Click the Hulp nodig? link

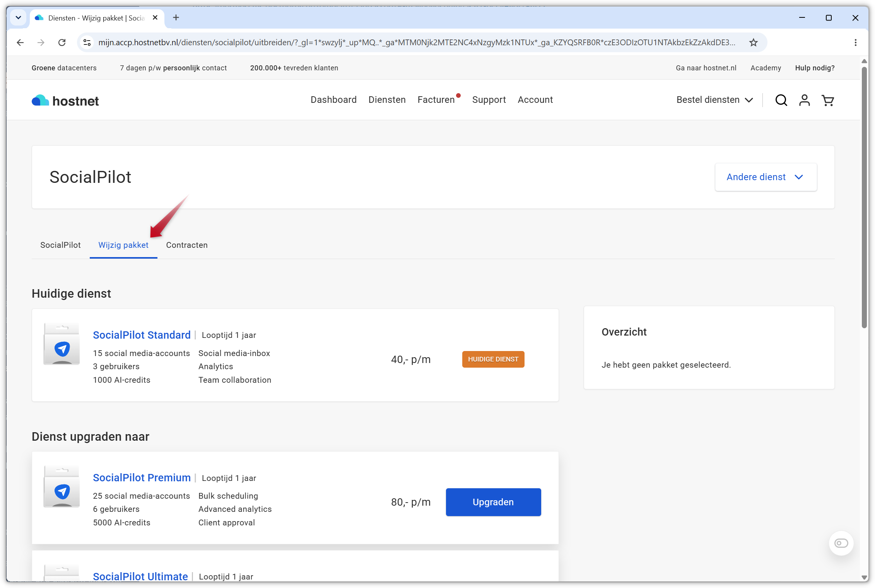coord(815,68)
